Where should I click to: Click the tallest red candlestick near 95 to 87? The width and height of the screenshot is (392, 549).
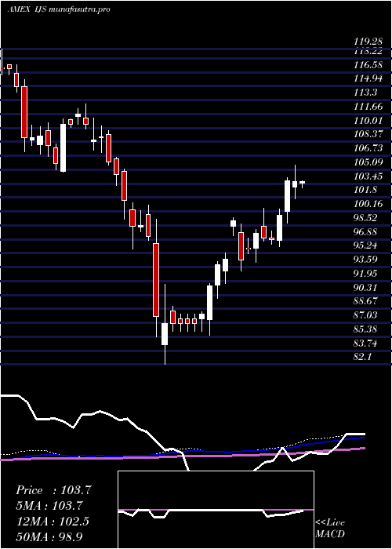click(x=156, y=280)
